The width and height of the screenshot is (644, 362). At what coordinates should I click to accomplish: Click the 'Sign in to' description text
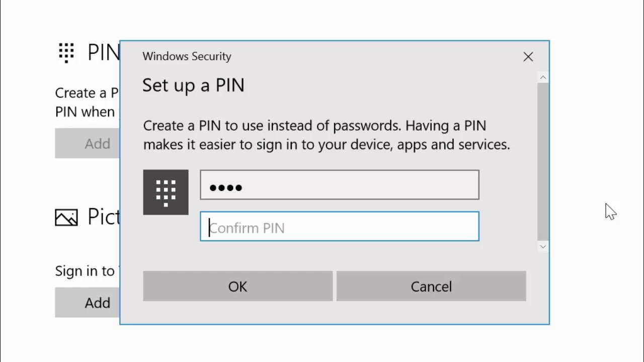[x=85, y=271]
